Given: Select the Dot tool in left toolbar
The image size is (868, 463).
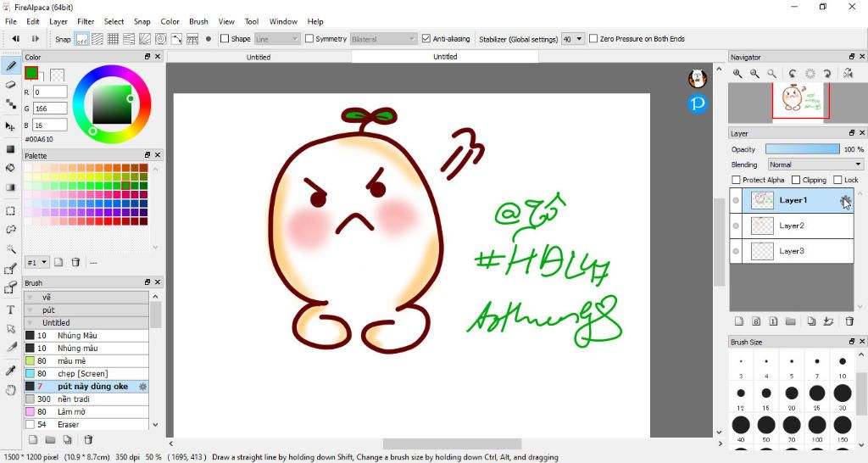Looking at the screenshot, I should [x=10, y=103].
